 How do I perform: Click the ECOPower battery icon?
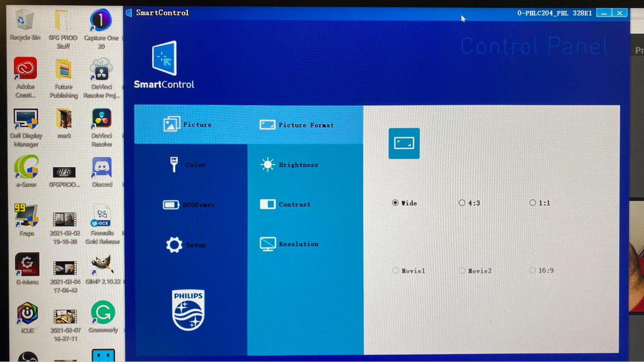tap(171, 205)
